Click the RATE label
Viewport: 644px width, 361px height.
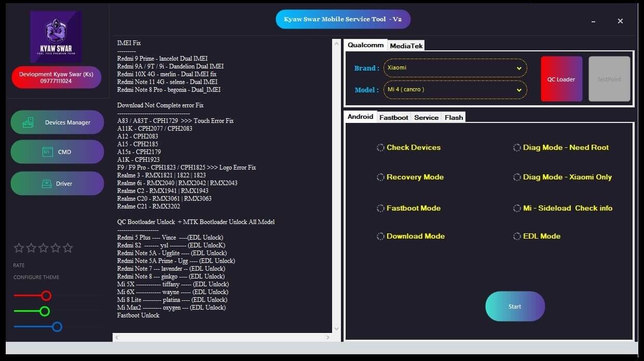tap(19, 266)
